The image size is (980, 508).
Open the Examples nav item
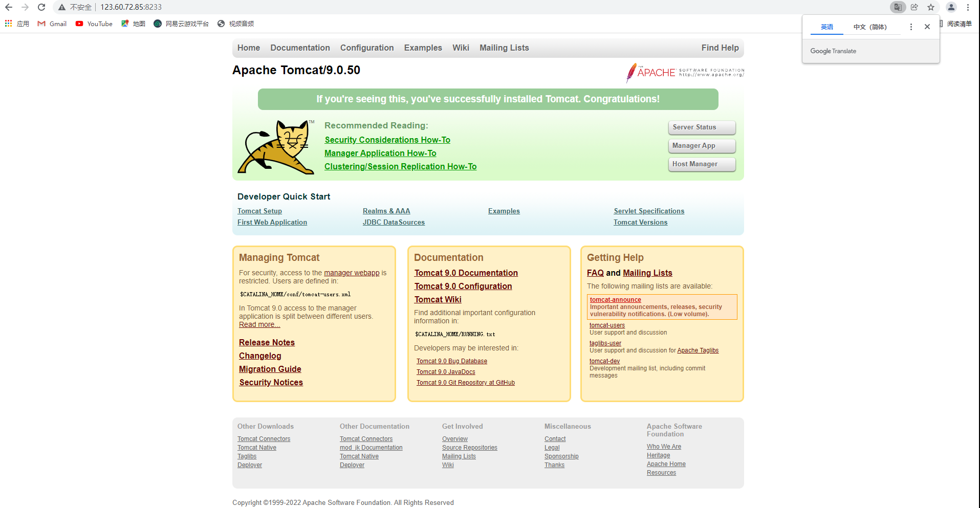(x=423, y=48)
